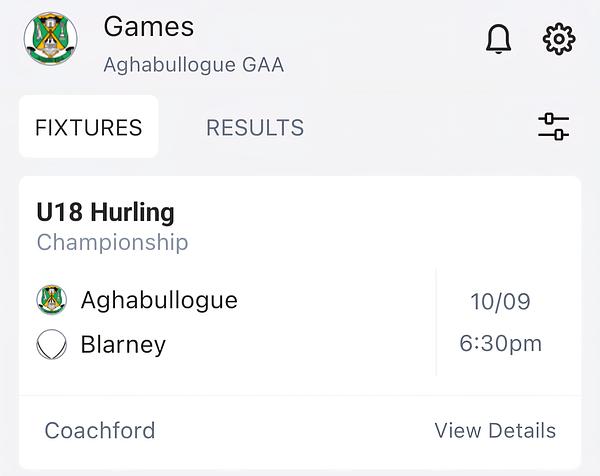Tap the Games page heading
The image size is (600, 476).
(149, 27)
